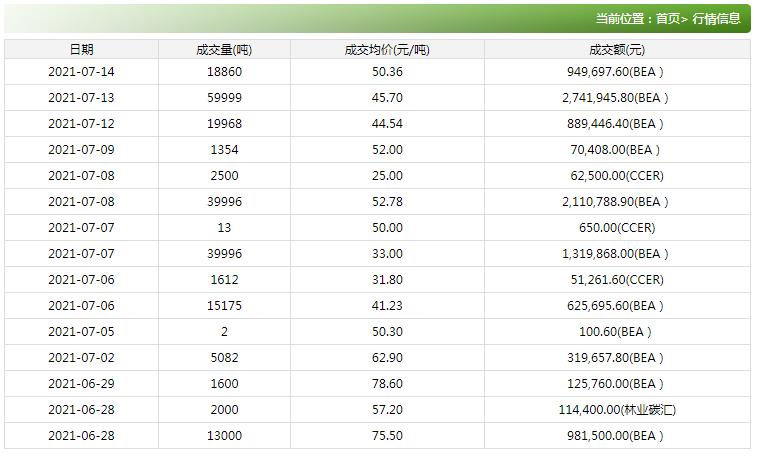
Task: Click date cell 2021-07-05
Action: (81, 332)
